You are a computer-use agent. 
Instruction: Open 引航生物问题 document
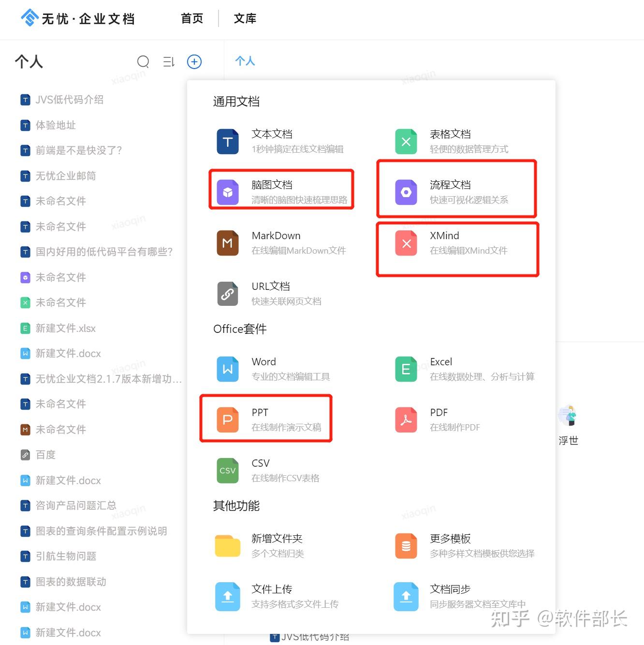click(x=66, y=556)
